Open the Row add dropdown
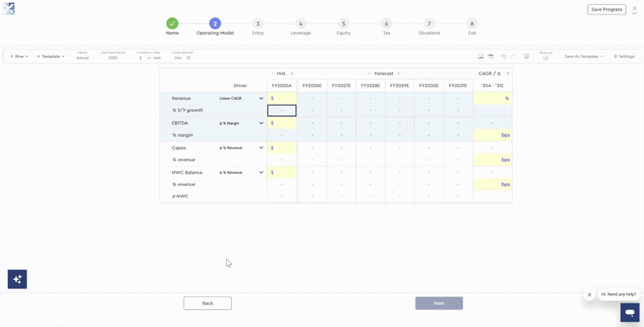 (x=19, y=56)
